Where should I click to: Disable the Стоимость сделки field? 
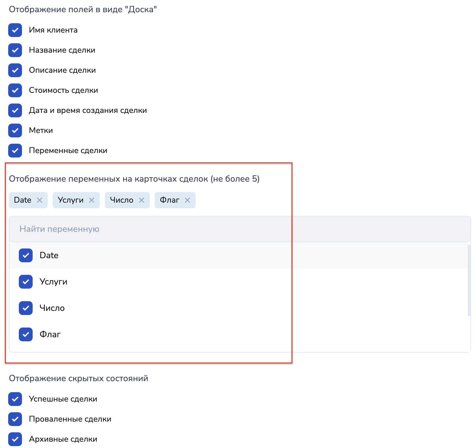(15, 90)
